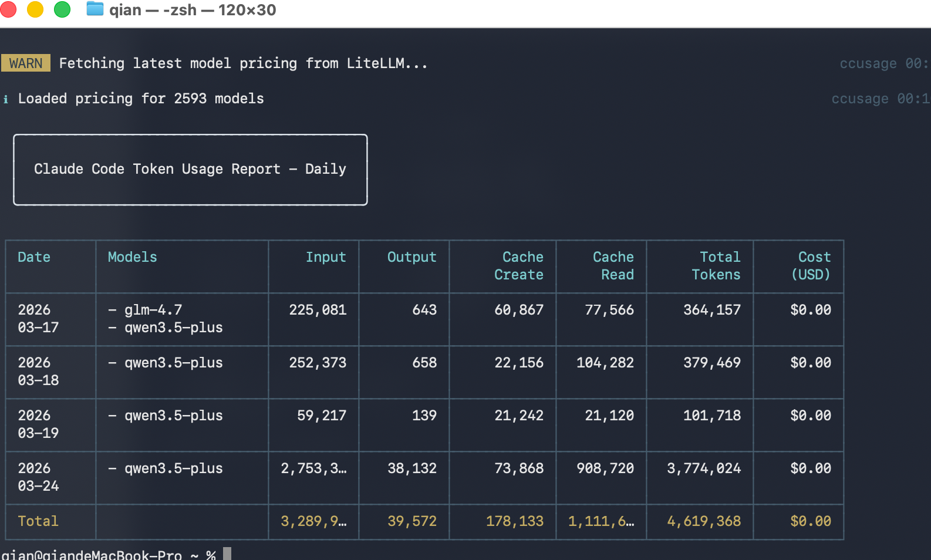Click the output value '38,132'

(x=412, y=468)
